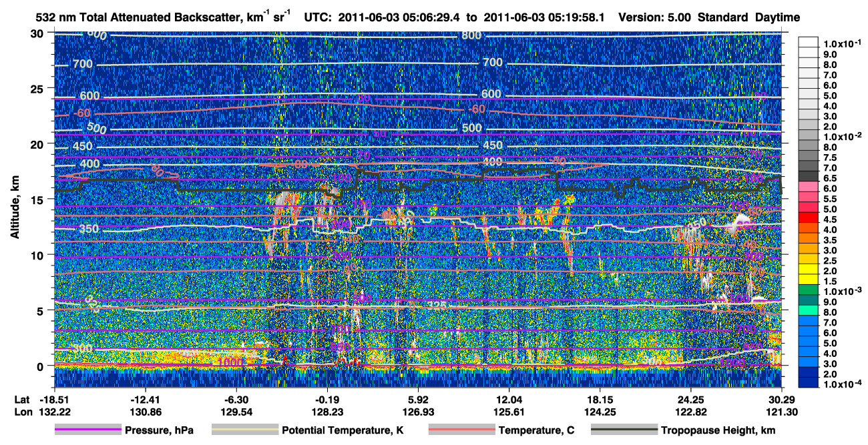
Task: Click the latitude value '12.04'
Action: (509, 400)
